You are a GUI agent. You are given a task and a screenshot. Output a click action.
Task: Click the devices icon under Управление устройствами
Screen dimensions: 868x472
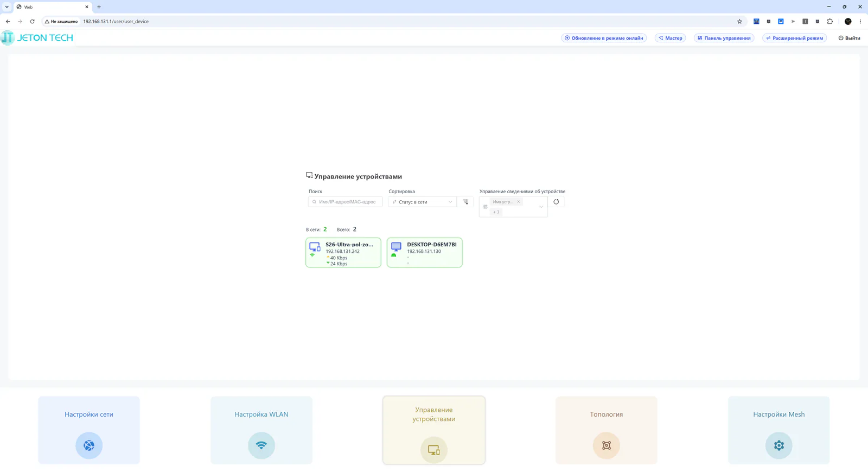click(x=434, y=450)
